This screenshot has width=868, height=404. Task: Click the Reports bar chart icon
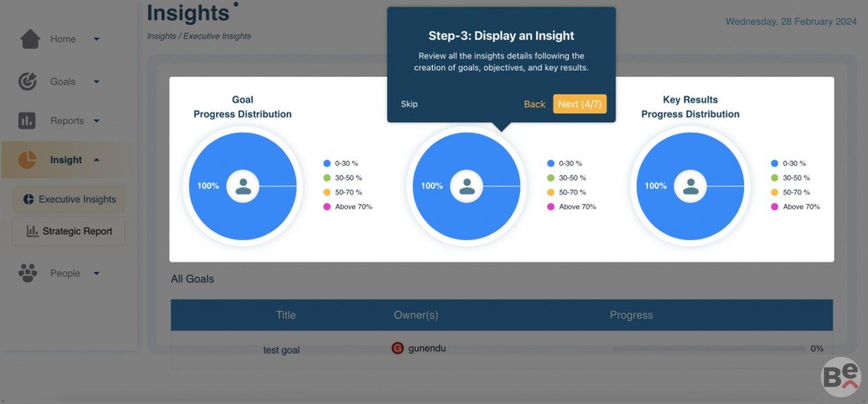tap(27, 121)
